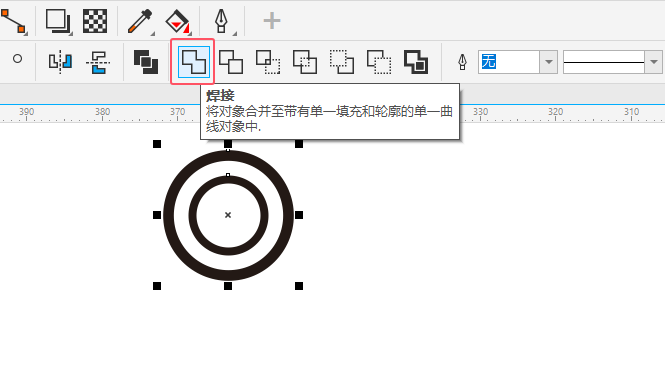Click the Mirror horizontally icon

tap(60, 62)
